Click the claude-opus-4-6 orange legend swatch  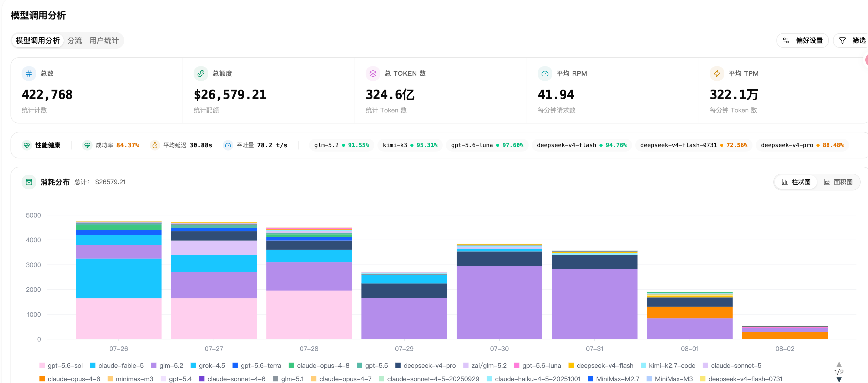pos(42,379)
